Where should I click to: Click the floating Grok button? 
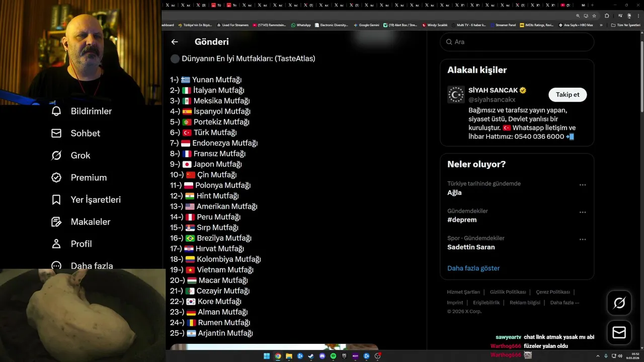click(x=619, y=303)
